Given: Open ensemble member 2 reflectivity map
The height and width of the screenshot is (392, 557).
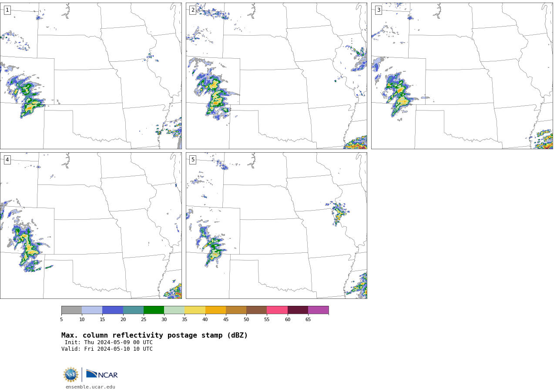Looking at the screenshot, I should pos(276,76).
